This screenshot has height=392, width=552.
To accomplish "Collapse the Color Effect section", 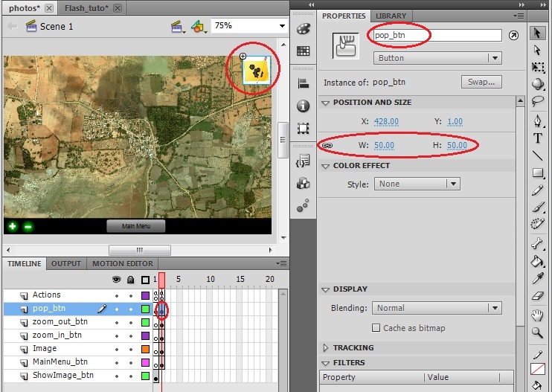I will [x=326, y=166].
